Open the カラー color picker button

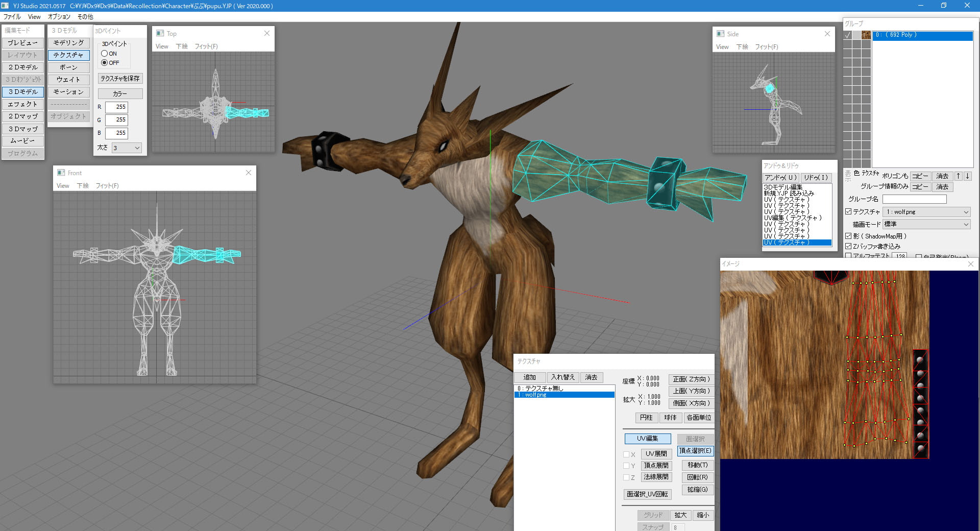[x=120, y=94]
